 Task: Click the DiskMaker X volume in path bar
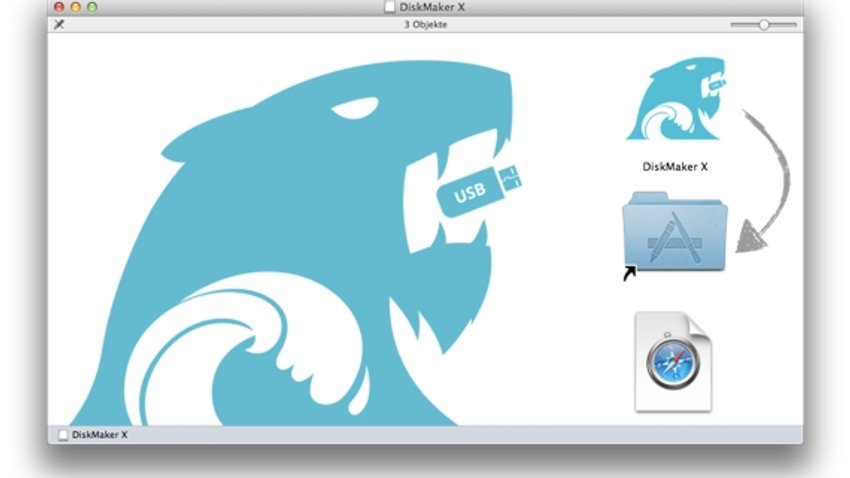pos(93,435)
